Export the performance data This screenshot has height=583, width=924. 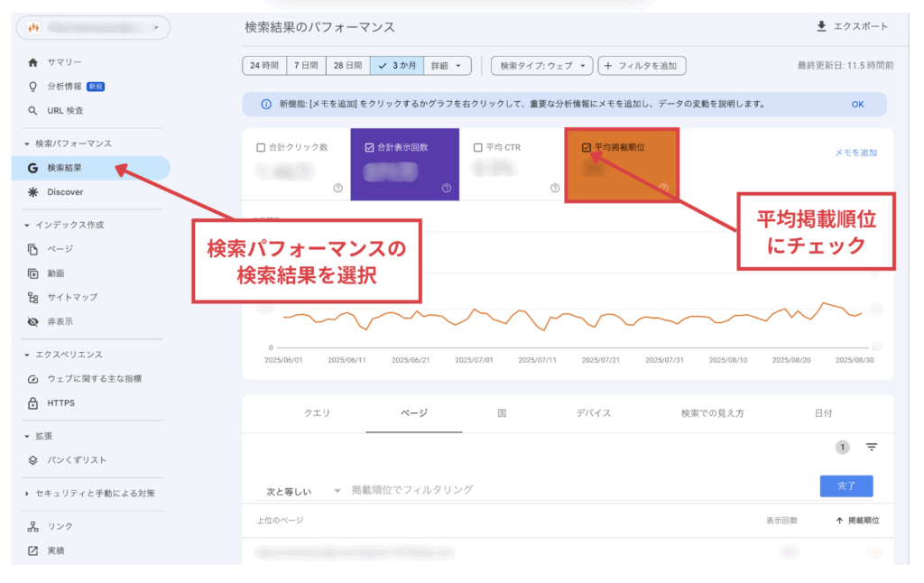pos(852,26)
